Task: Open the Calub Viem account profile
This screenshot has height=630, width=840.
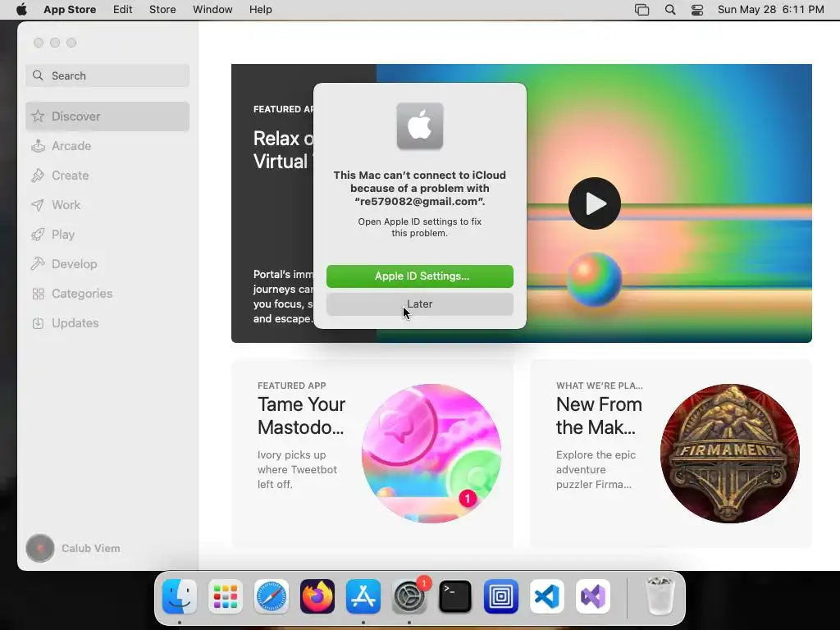Action: (x=73, y=548)
